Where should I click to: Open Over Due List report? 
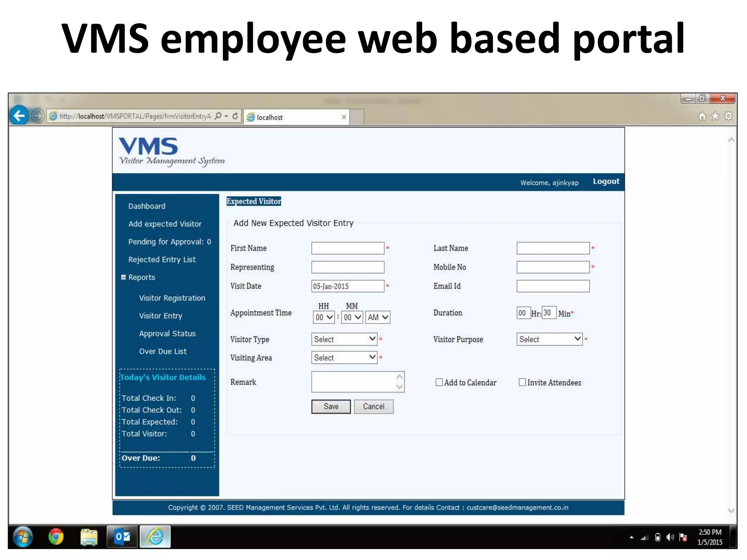(163, 351)
